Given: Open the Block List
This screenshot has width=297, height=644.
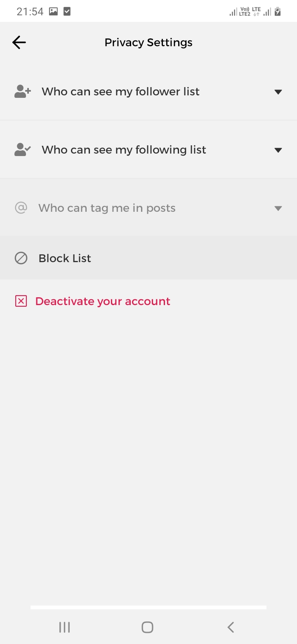Looking at the screenshot, I should click(65, 258).
